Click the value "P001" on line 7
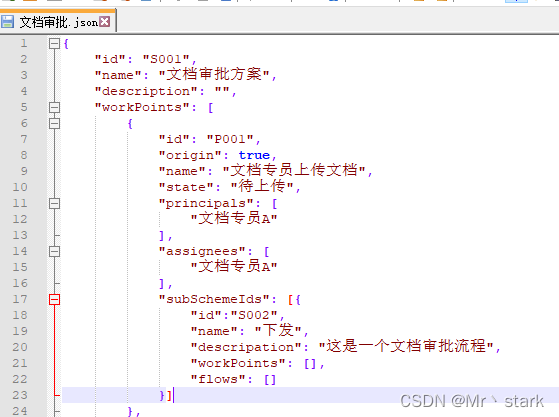 click(230, 139)
